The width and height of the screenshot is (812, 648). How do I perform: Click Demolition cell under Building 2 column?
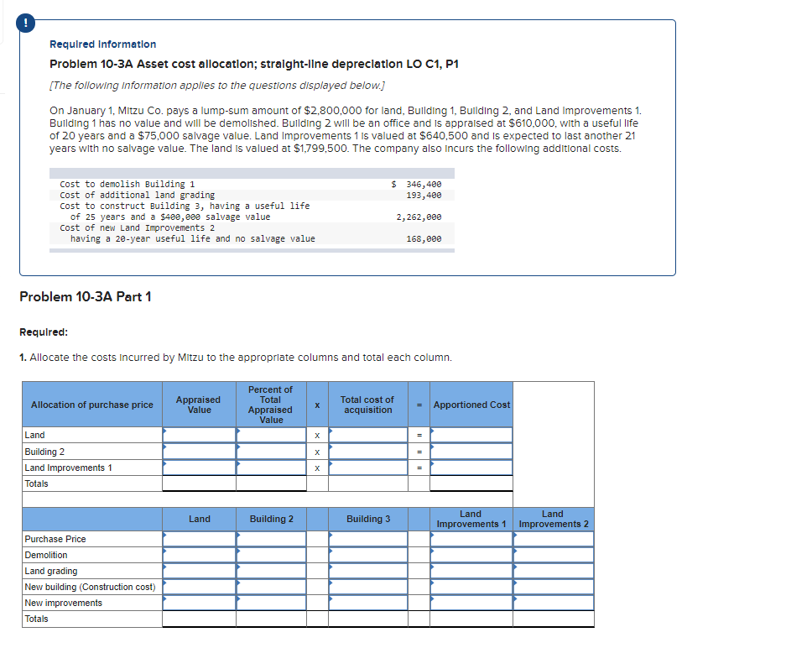coord(272,555)
